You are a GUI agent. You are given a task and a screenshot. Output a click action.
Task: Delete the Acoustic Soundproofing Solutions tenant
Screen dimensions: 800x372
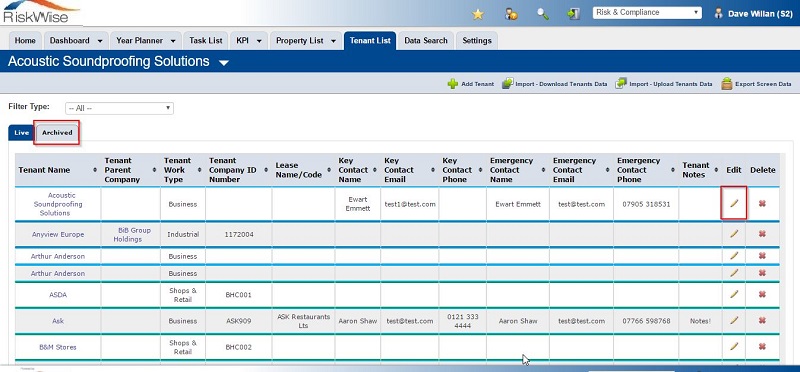[x=762, y=204]
